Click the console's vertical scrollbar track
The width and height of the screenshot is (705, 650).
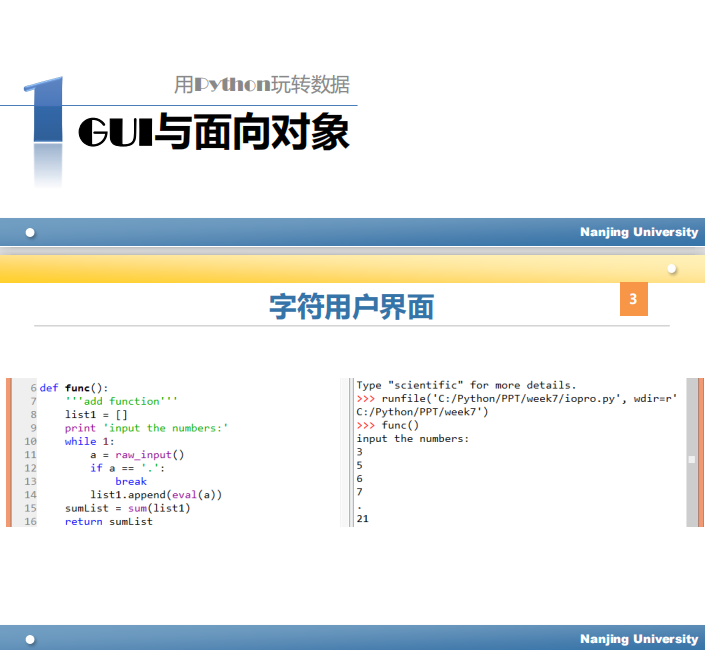click(691, 420)
